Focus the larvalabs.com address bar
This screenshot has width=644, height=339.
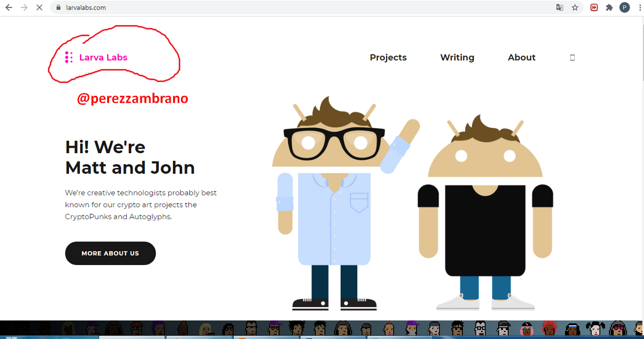pyautogui.click(x=316, y=8)
